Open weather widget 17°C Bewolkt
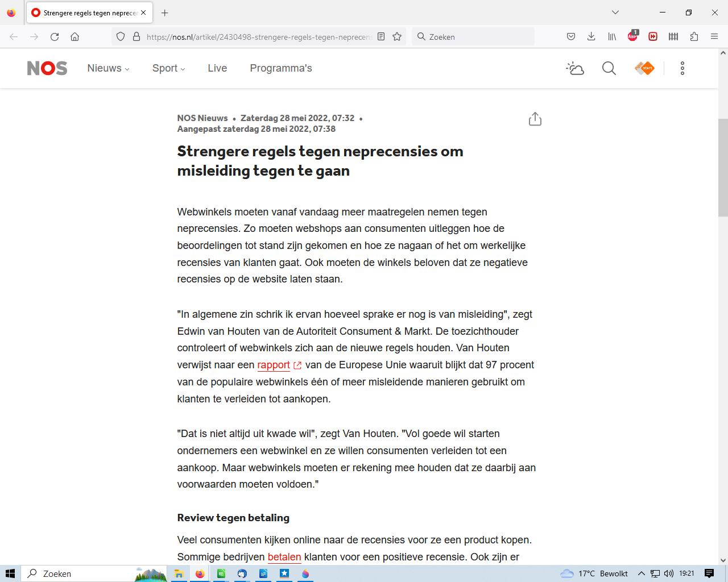The height and width of the screenshot is (582, 728). coord(594,573)
